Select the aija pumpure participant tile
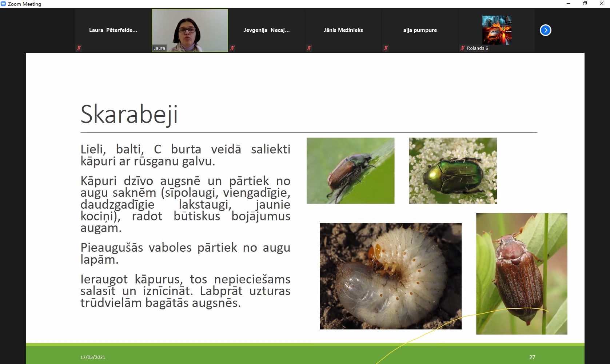Screen dimensions: 610x364 click(x=420, y=30)
